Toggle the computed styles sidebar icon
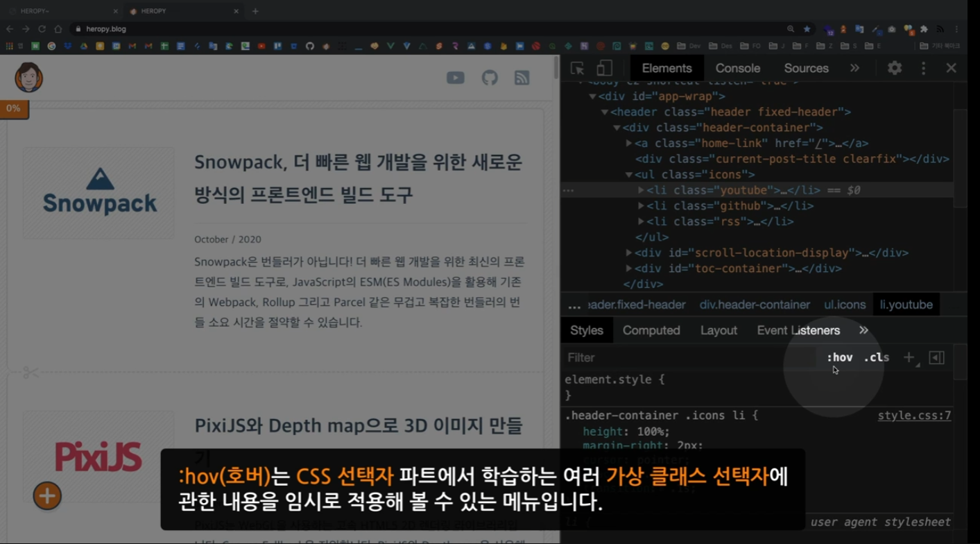The width and height of the screenshot is (980, 544). coord(936,357)
